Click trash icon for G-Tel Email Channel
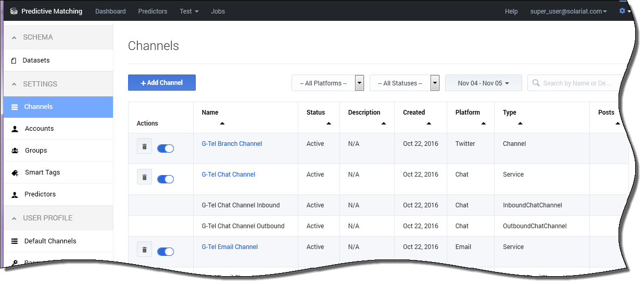The width and height of the screenshot is (644, 285). (x=144, y=250)
